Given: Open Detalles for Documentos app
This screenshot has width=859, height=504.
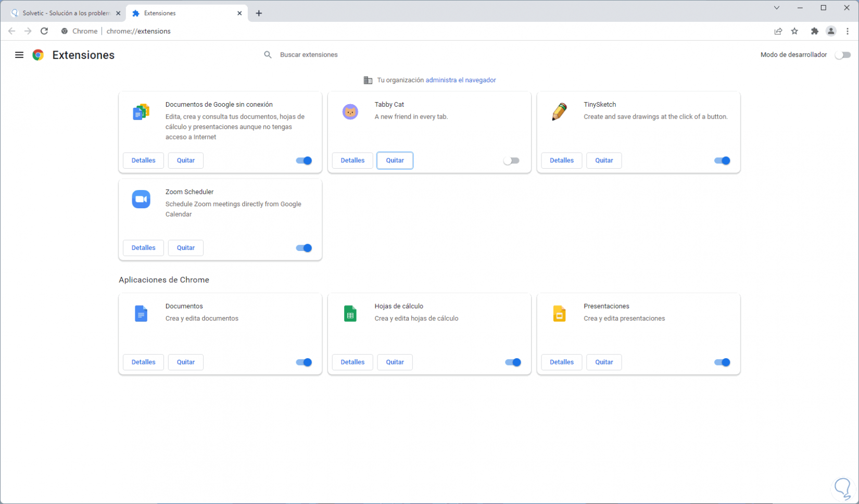Looking at the screenshot, I should tap(143, 362).
